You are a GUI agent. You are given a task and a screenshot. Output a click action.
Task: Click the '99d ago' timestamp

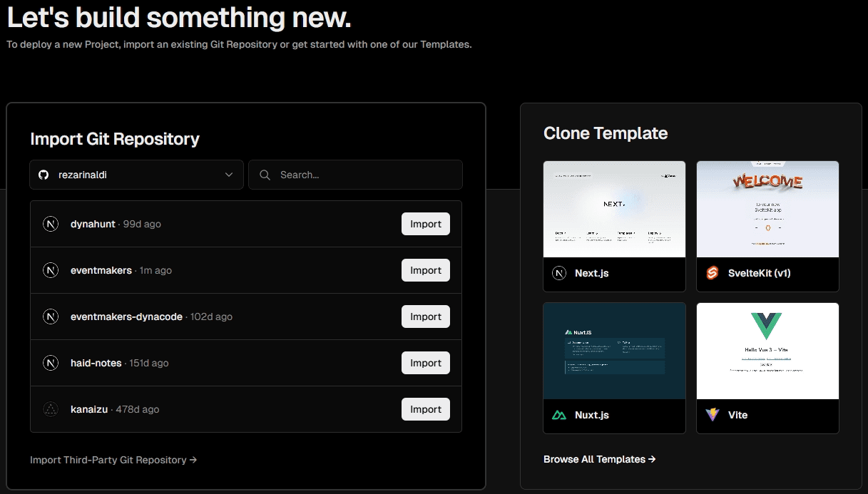click(142, 224)
